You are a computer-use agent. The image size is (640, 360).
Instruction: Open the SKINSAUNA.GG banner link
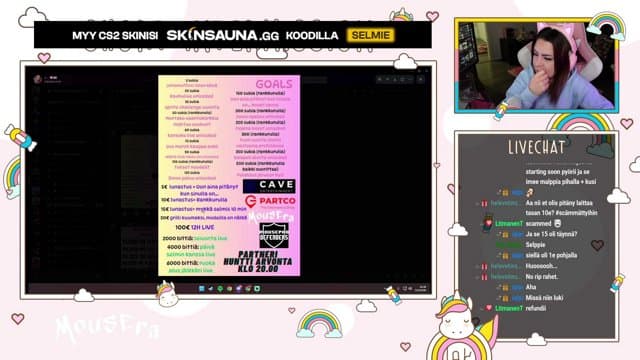point(222,36)
